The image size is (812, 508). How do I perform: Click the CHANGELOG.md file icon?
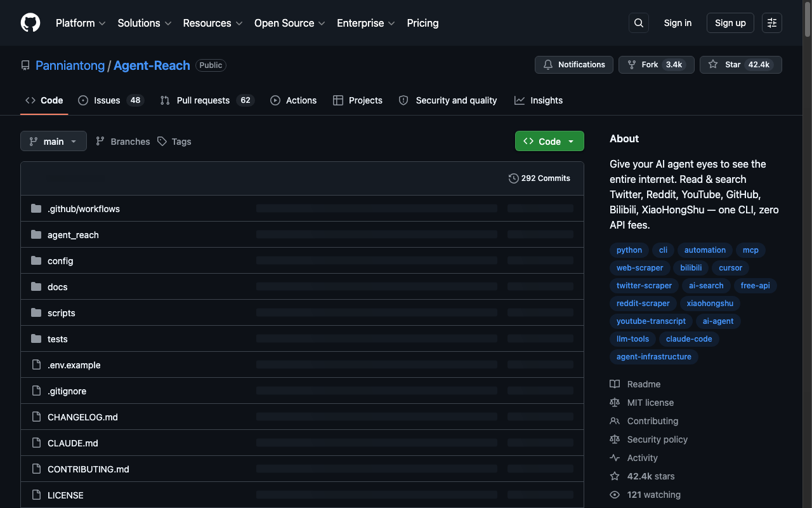(36, 417)
